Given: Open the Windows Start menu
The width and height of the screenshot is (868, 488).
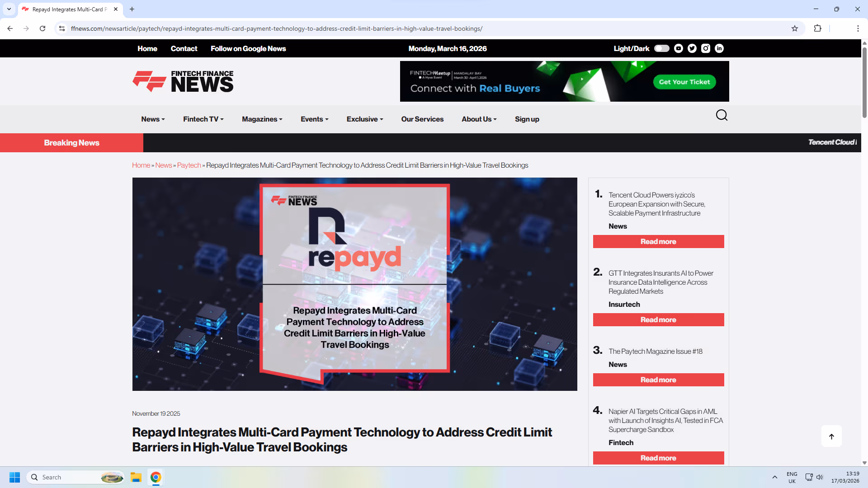Looking at the screenshot, I should point(14,477).
